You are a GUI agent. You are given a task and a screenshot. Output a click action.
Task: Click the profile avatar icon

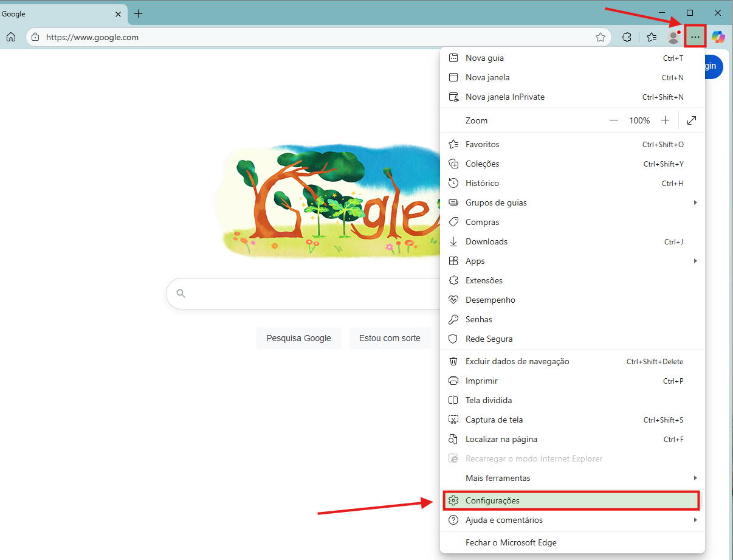673,37
